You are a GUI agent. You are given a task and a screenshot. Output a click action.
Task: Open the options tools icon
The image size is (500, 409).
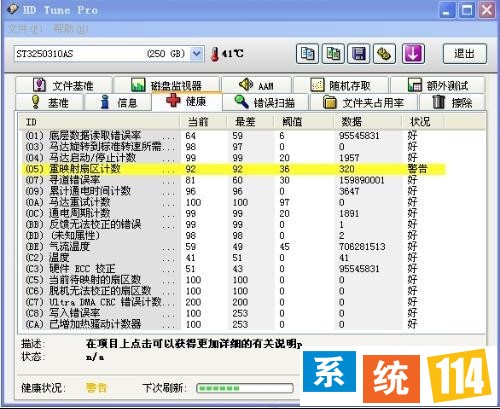384,54
